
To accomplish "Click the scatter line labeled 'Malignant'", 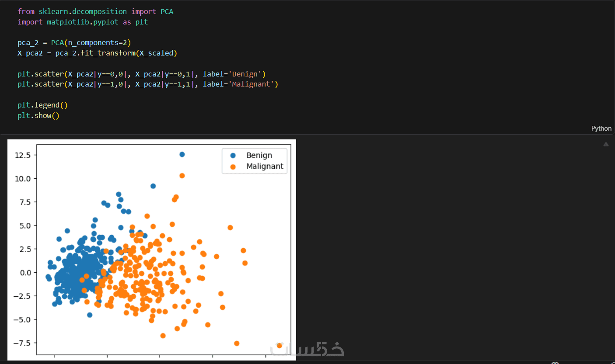I will tap(147, 84).
